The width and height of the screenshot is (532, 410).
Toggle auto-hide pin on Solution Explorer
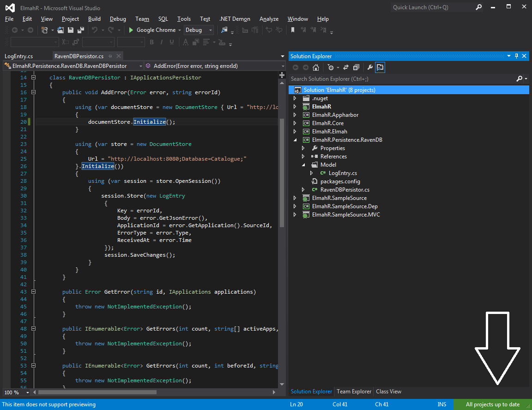pos(516,56)
